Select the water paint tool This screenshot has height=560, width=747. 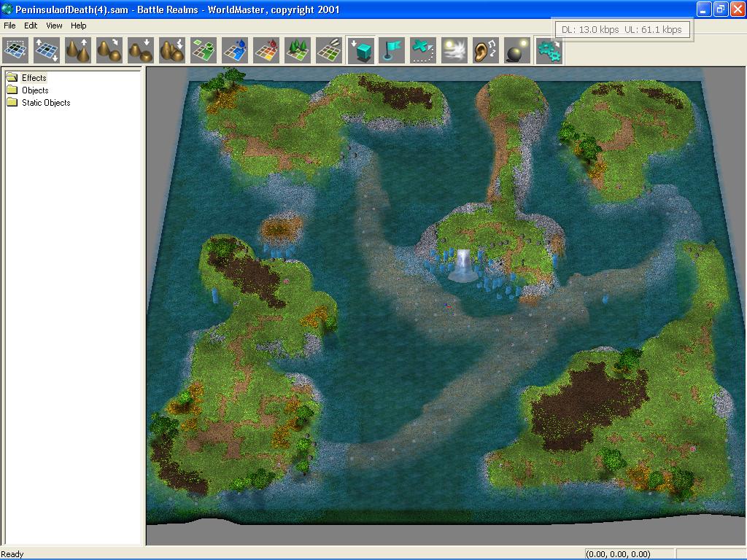click(x=234, y=50)
